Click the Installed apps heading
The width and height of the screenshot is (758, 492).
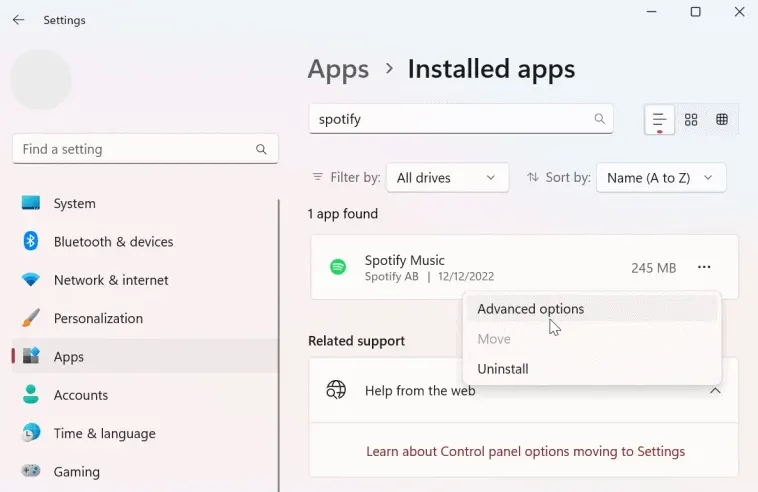(x=491, y=69)
